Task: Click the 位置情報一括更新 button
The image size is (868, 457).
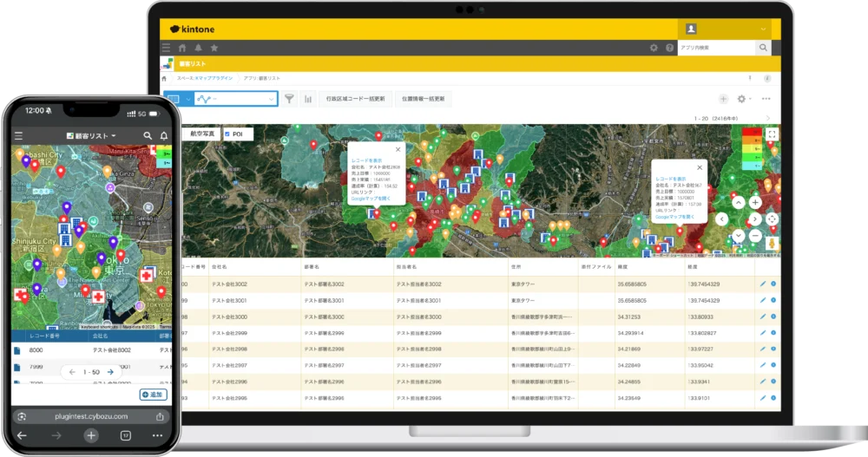Action: [424, 99]
